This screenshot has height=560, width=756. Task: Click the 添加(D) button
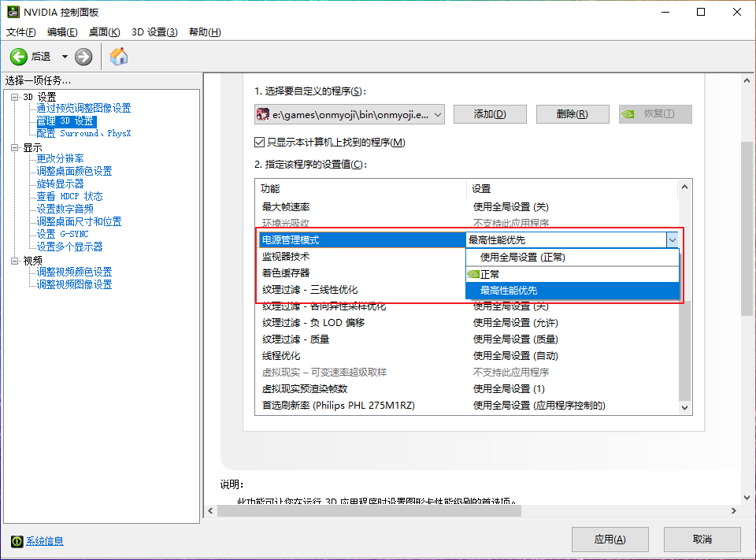pos(489,114)
